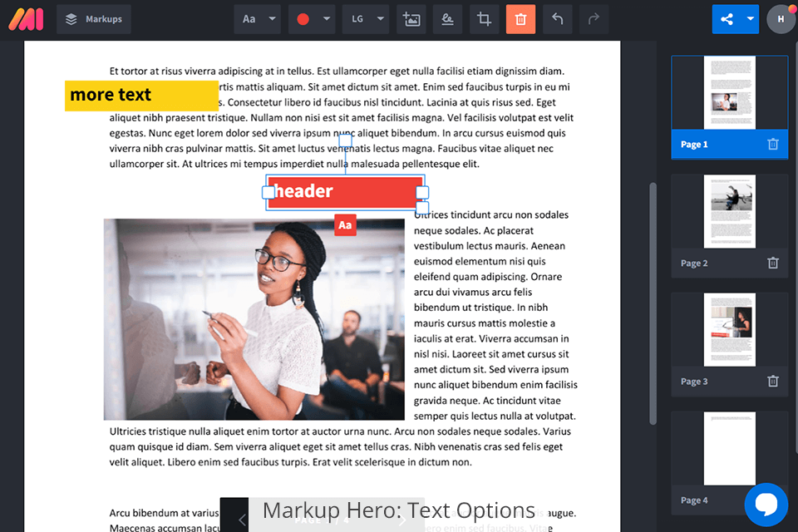Choose the LG size option
The width and height of the screenshot is (798, 532).
coord(357,19)
